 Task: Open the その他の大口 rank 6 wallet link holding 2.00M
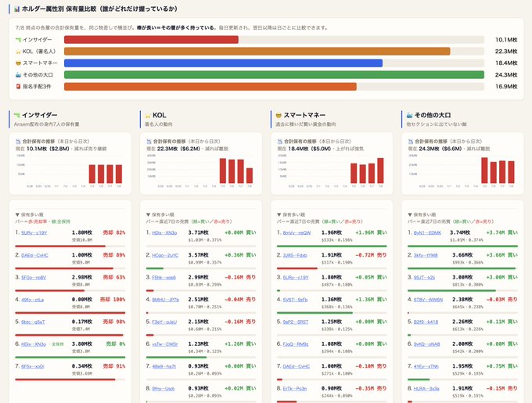[427, 344]
